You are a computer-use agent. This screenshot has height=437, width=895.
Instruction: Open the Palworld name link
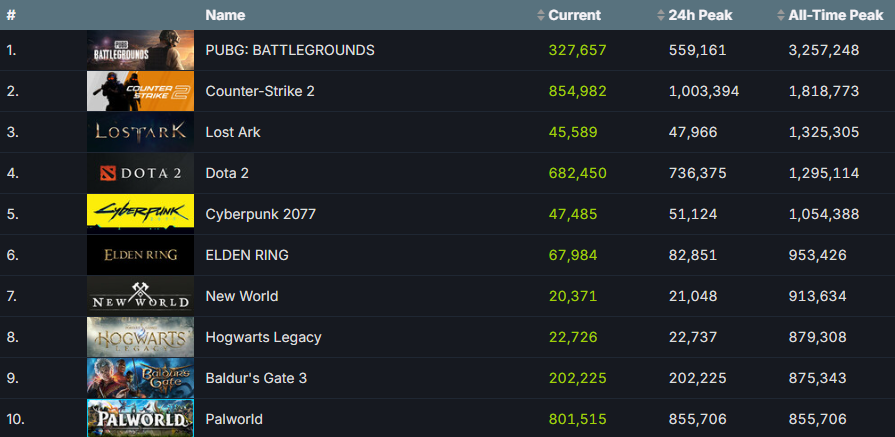pos(234,419)
